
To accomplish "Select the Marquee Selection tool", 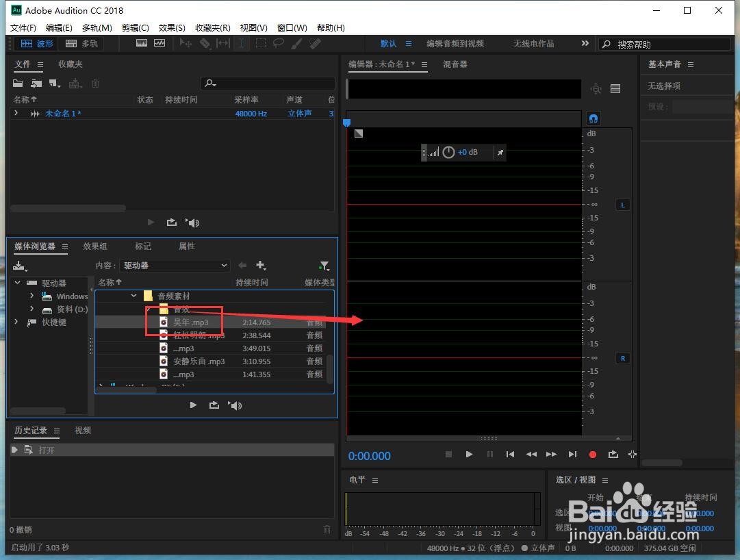I will 261,43.
